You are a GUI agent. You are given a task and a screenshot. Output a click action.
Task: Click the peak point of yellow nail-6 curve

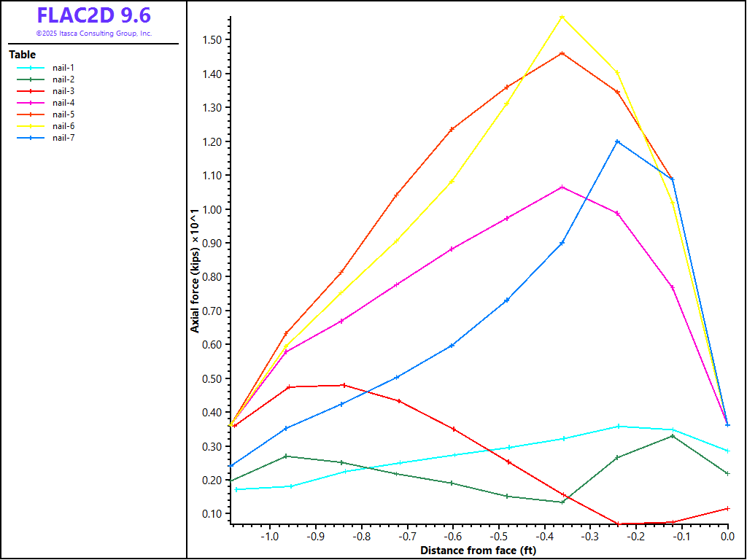click(x=562, y=17)
